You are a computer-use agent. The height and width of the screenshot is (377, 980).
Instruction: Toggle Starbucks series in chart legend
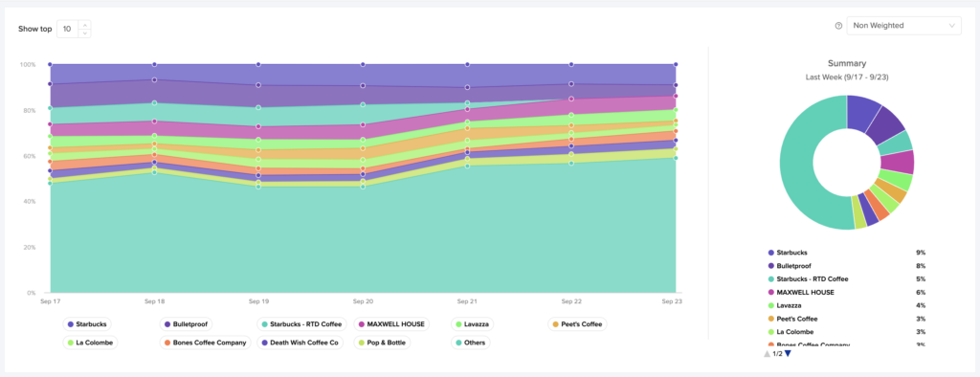click(87, 324)
